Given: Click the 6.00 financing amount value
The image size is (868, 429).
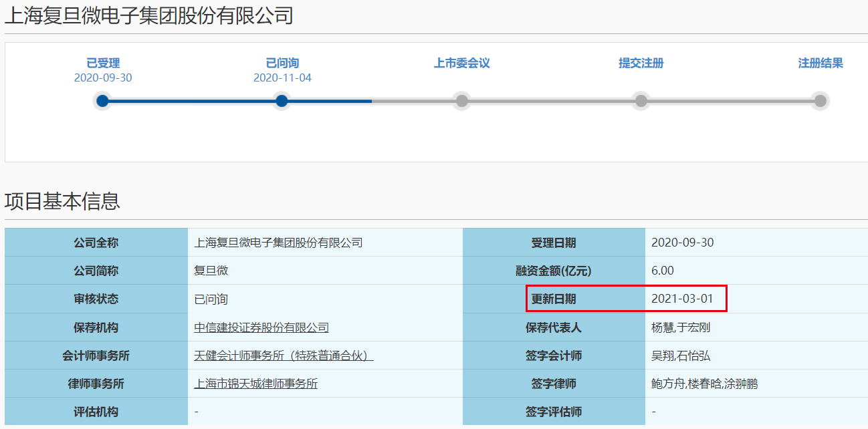Looking at the screenshot, I should pyautogui.click(x=663, y=271).
